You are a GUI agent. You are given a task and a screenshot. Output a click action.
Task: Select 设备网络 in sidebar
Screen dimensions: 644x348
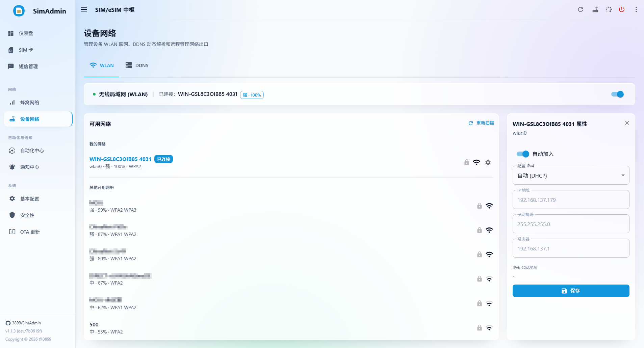(38, 119)
